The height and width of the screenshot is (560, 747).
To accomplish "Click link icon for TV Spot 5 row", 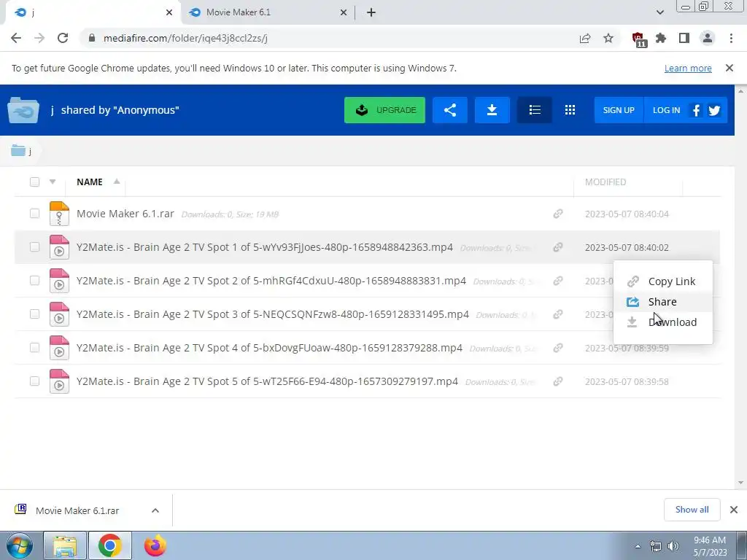I will [558, 381].
